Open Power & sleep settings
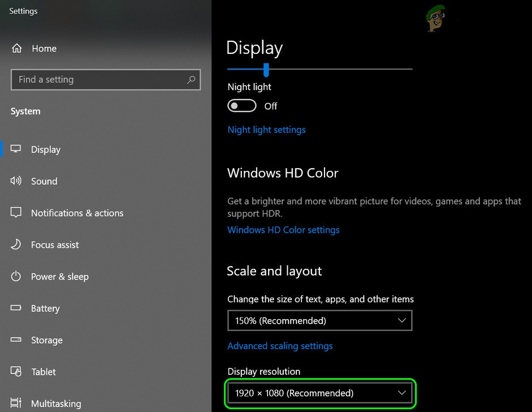Screen dimensions: 532x412 60,276
